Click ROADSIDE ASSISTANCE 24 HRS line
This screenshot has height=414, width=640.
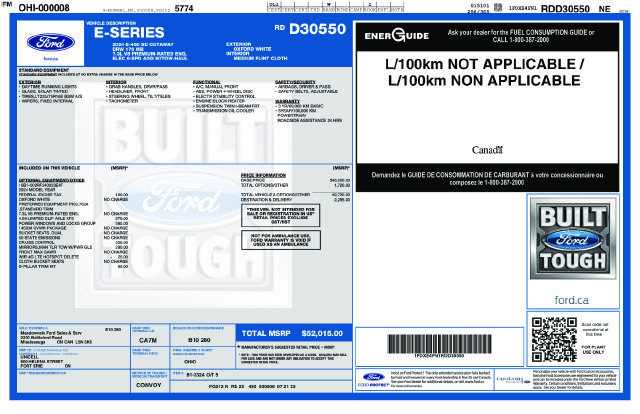pos(309,120)
